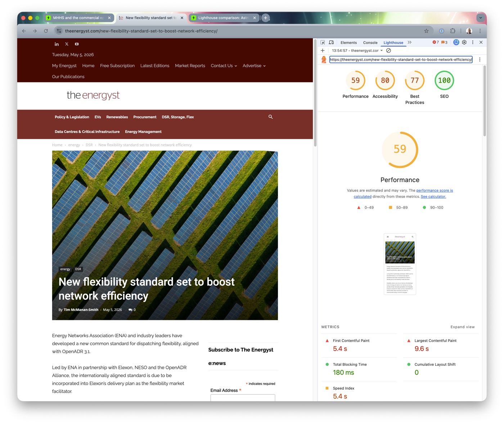Reload the current page
Viewport: 504px width, 424px height.
(x=46, y=31)
